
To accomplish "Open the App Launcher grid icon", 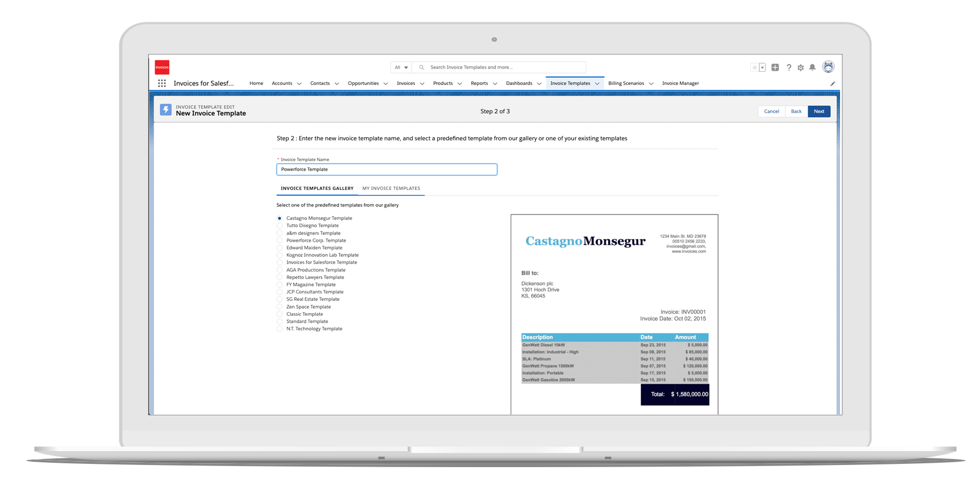I will (162, 83).
